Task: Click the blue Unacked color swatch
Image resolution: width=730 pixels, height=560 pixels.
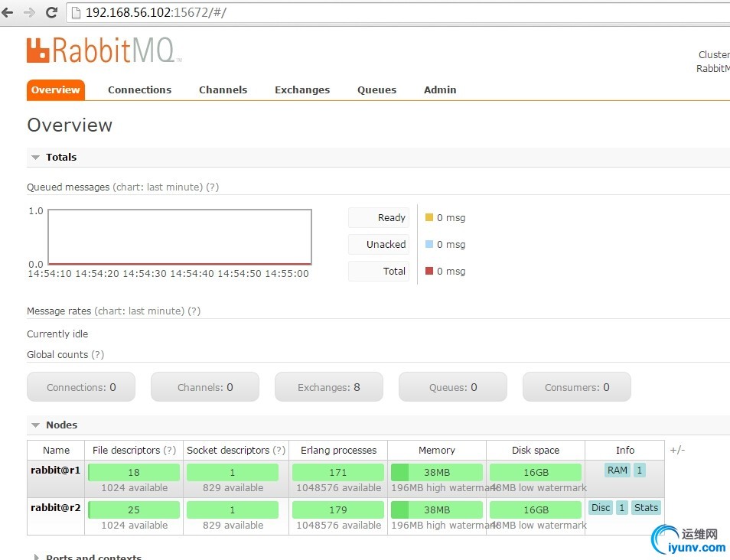Action: [429, 244]
